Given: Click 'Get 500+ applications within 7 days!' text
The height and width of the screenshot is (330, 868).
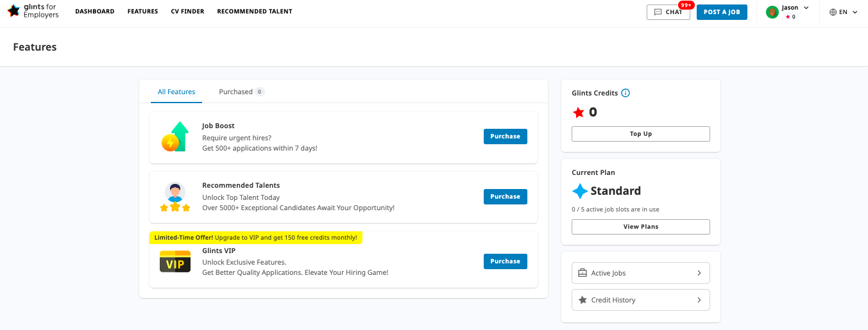Looking at the screenshot, I should click(x=260, y=148).
